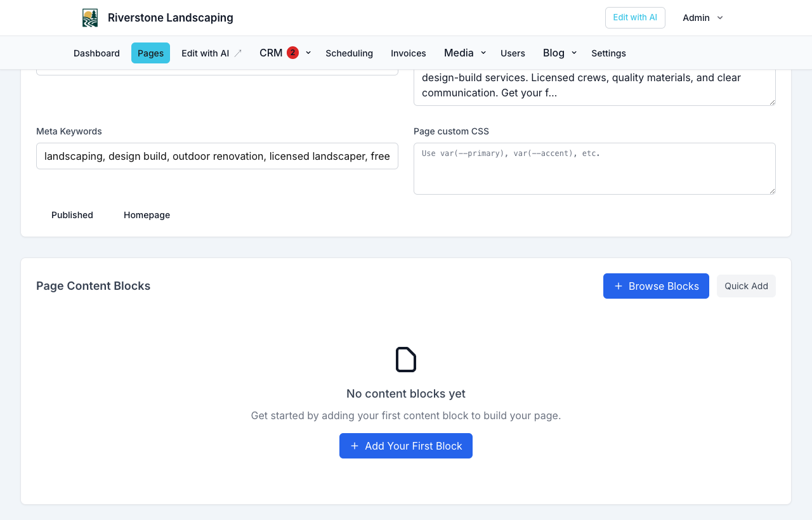812x520 pixels.
Task: Expand the CRM menu chevron
Action: (x=308, y=53)
